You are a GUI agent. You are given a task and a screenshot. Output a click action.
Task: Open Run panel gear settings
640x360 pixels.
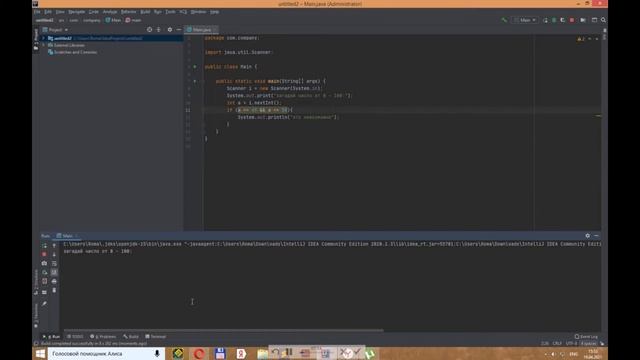pos(588,236)
